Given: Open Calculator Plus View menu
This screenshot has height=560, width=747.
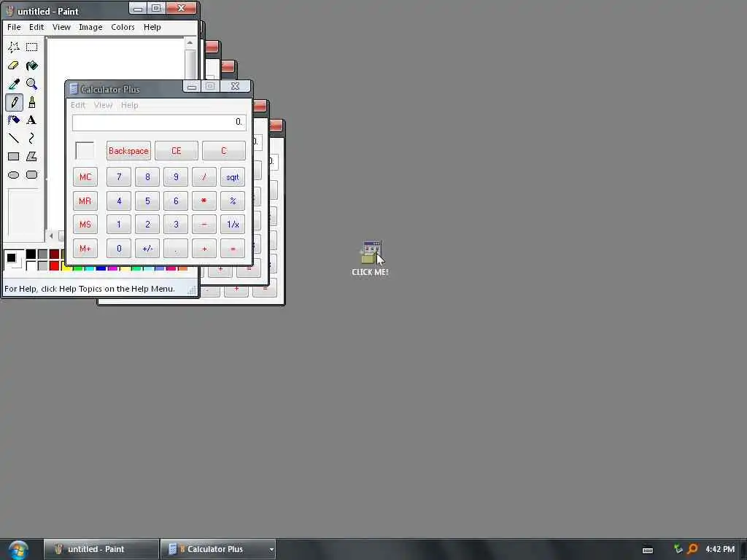Looking at the screenshot, I should coord(103,105).
